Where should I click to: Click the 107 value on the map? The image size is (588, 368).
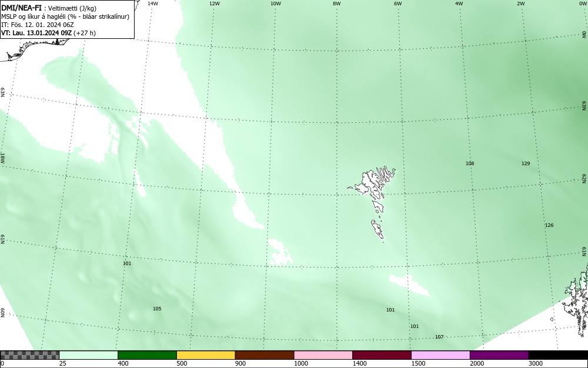tap(439, 337)
